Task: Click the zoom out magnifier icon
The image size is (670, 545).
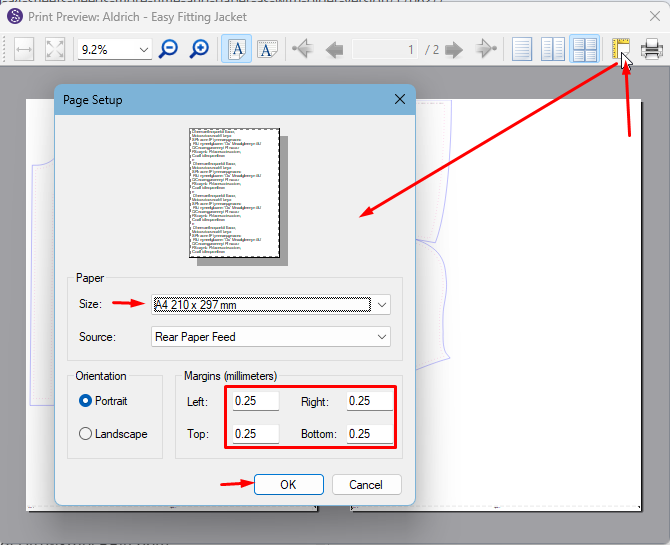Action: (169, 49)
